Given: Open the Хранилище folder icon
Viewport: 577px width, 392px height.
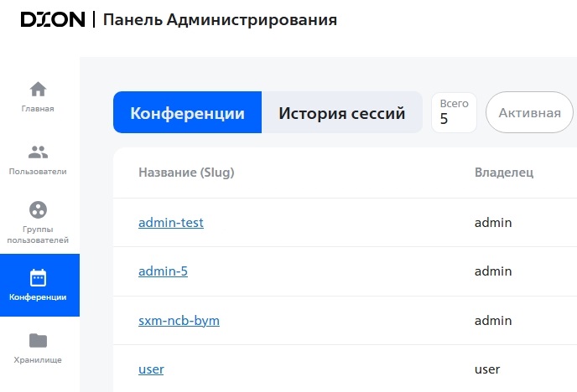Looking at the screenshot, I should tap(38, 340).
